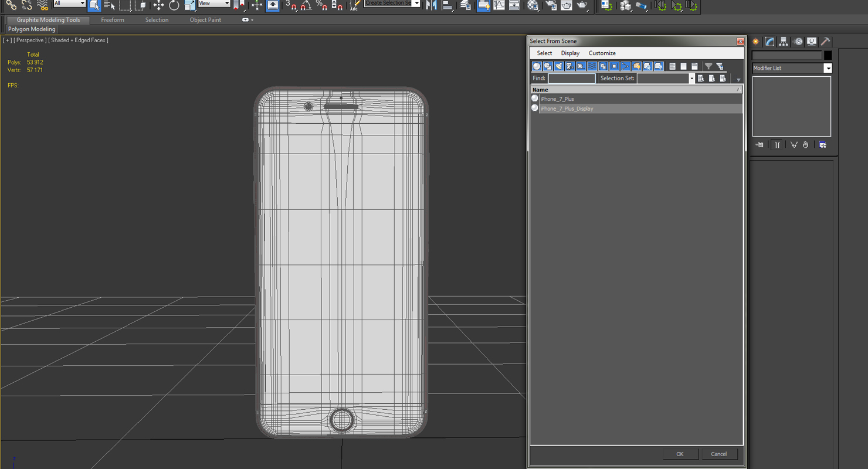
Task: Activate the Select and Move tool
Action: [158, 5]
